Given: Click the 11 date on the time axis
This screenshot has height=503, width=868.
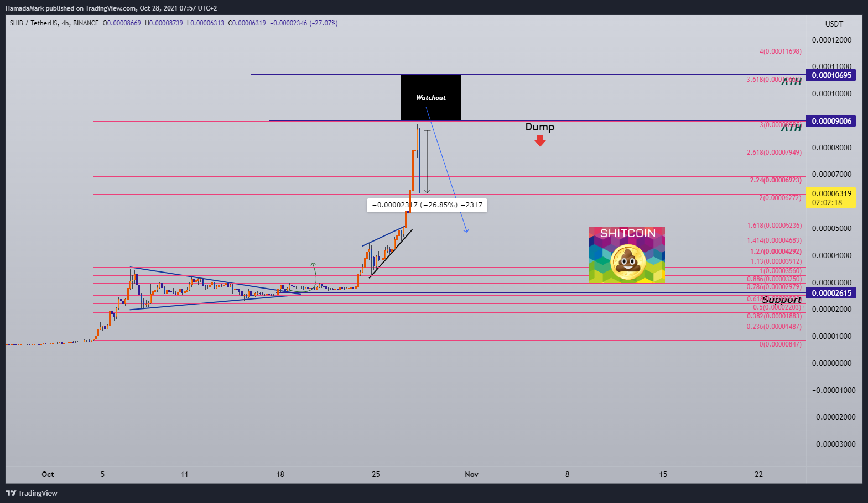Looking at the screenshot, I should tap(184, 474).
